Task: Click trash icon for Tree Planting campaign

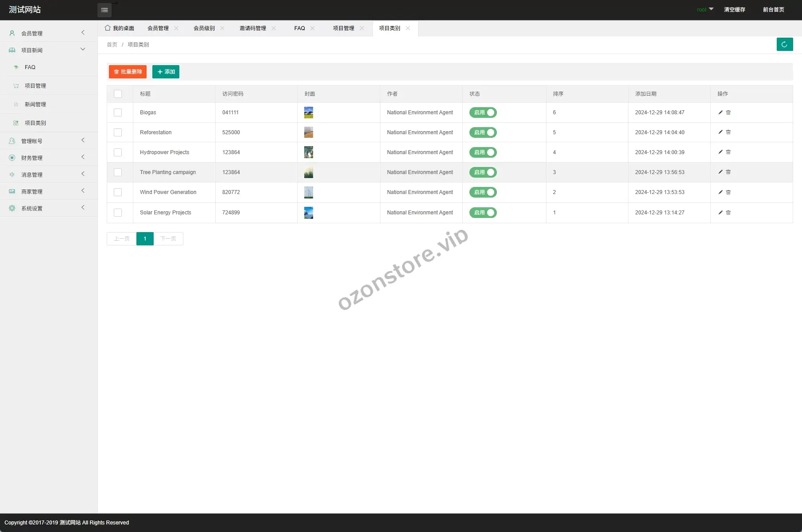Action: pyautogui.click(x=728, y=172)
